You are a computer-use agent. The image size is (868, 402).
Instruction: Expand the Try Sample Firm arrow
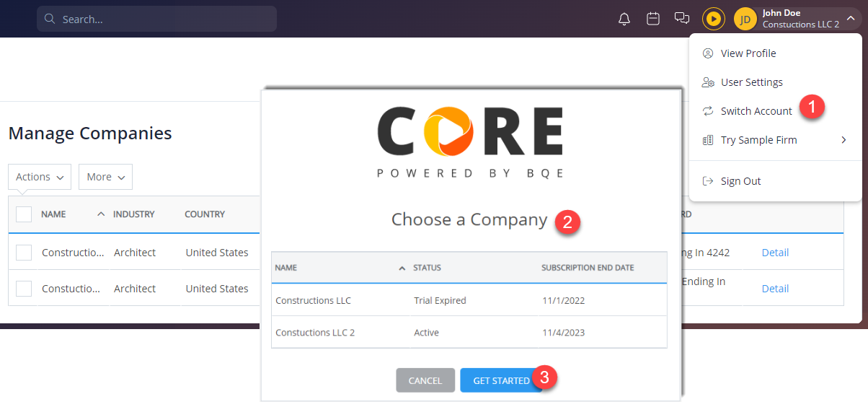[843, 140]
